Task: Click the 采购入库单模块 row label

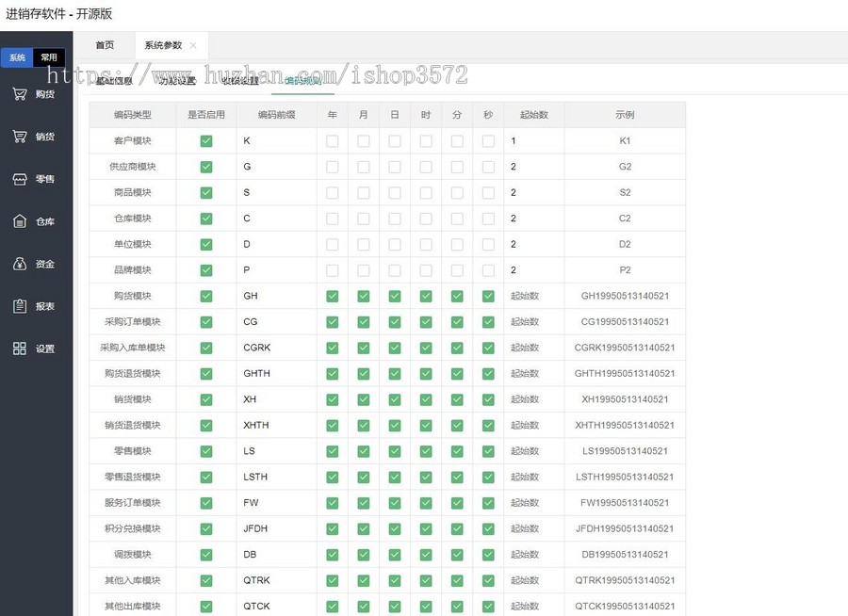Action: tap(133, 348)
